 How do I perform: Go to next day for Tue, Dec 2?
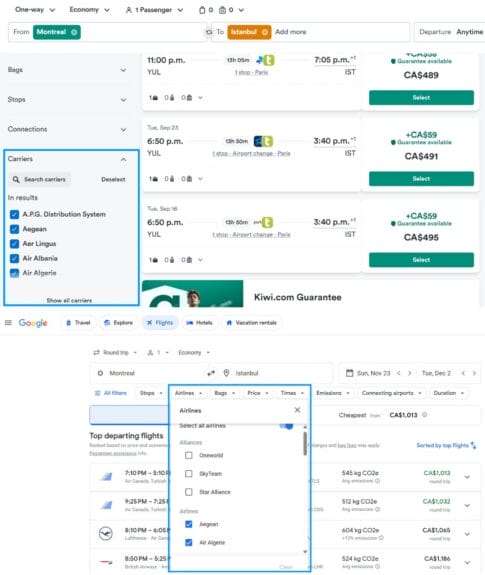click(474, 373)
